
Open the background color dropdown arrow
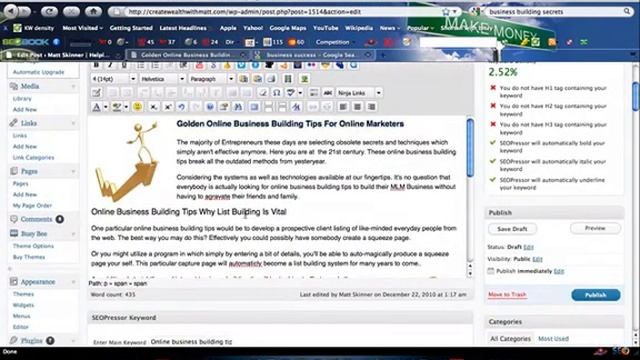pos(126,107)
